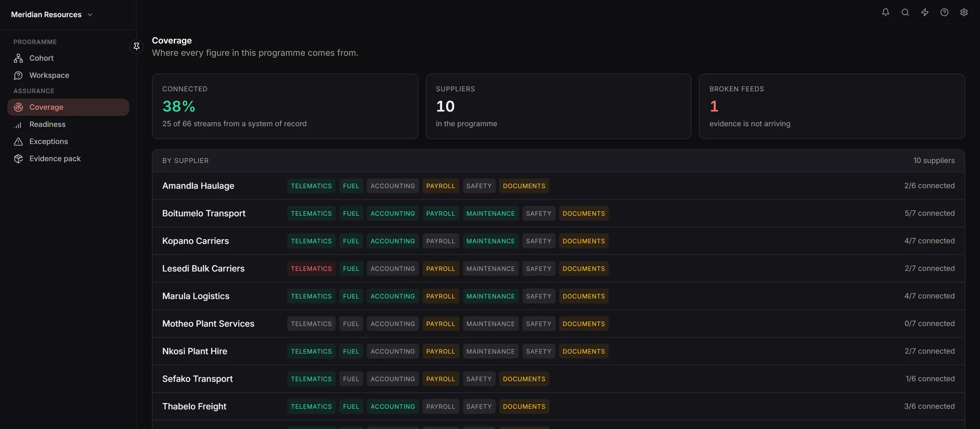Expand the Meridian Resources organization dropdown
980x429 pixels.
(52, 15)
